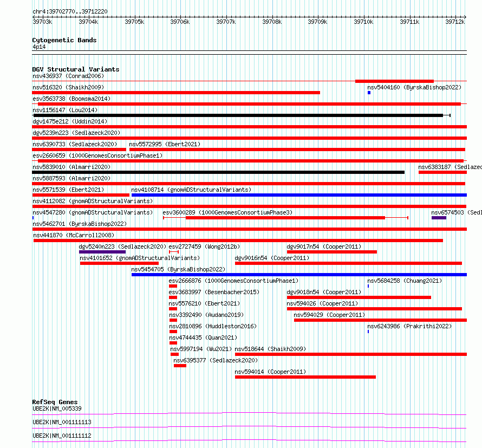
Task: Click nsv5571539 (Ebert2021) variant label
Action: pos(68,190)
